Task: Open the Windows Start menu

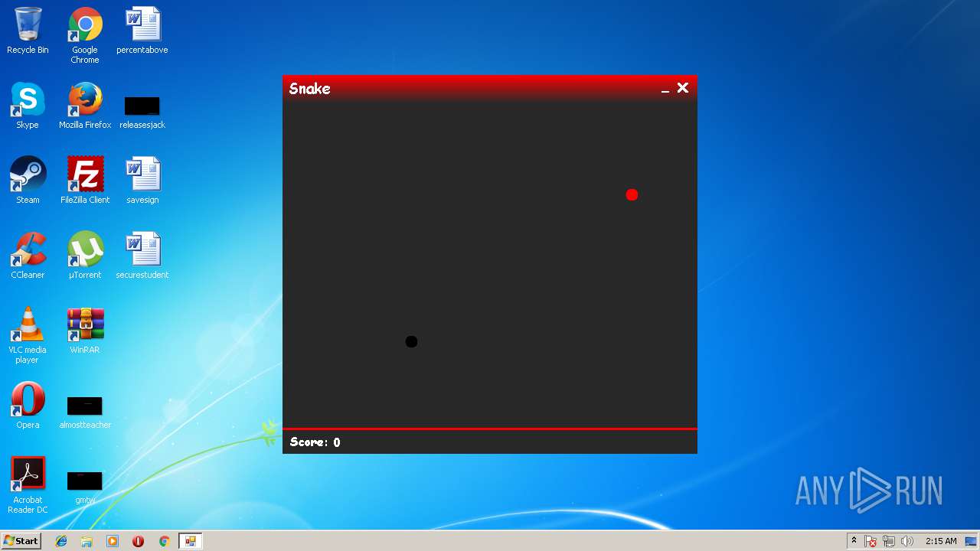Action: click(21, 541)
